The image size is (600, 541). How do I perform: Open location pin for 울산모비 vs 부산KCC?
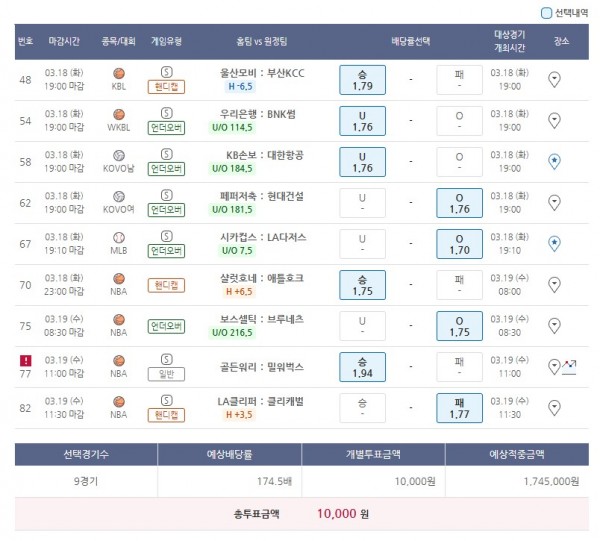click(x=555, y=79)
